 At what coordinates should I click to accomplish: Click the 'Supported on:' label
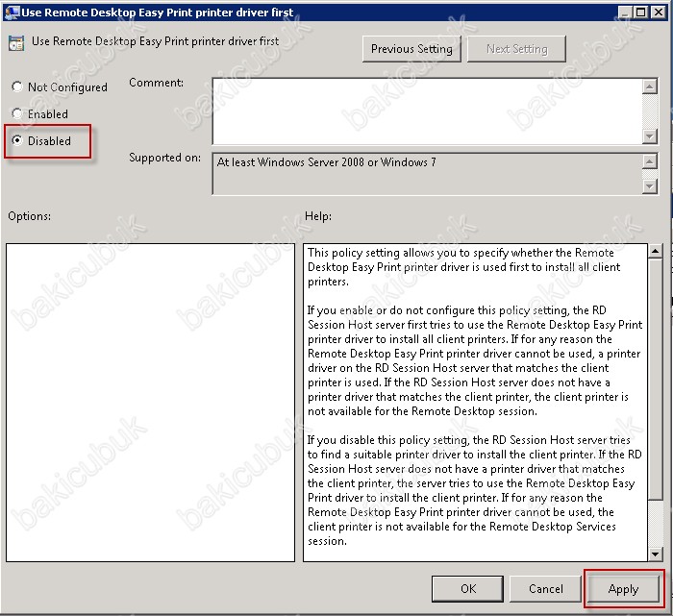(x=164, y=158)
